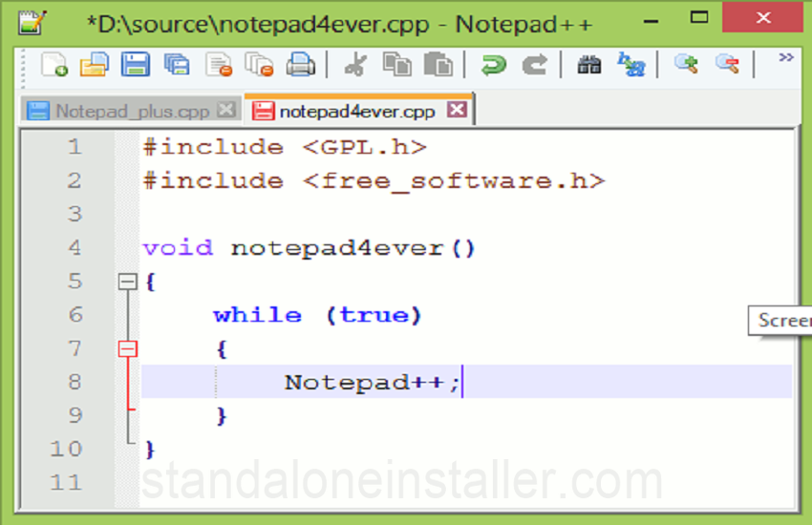The image size is (812, 525).
Task: Close the Notepad_plus.cpp tab
Action: click(x=226, y=109)
